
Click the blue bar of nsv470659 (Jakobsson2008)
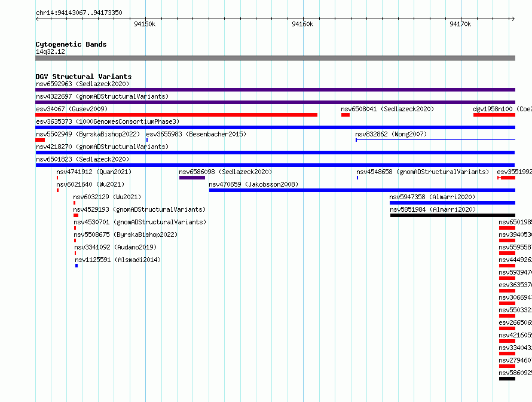point(362,190)
